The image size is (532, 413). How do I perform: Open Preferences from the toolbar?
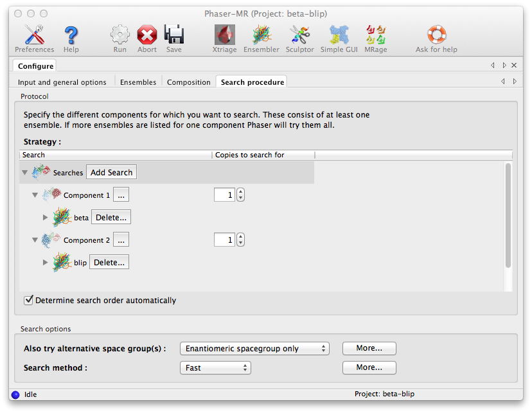point(34,37)
